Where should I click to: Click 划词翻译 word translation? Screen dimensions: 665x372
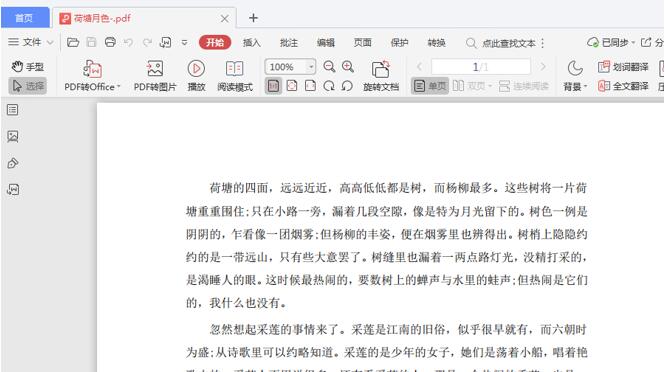tap(623, 67)
